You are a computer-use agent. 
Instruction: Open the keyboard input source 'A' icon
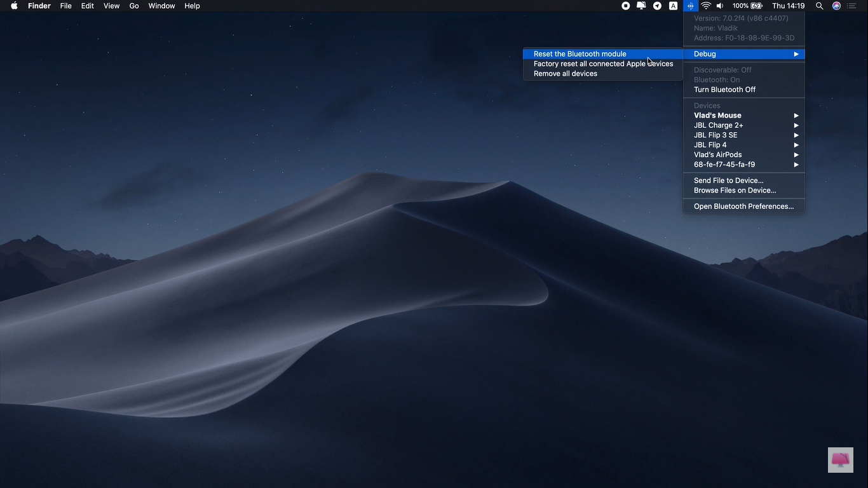[674, 6]
